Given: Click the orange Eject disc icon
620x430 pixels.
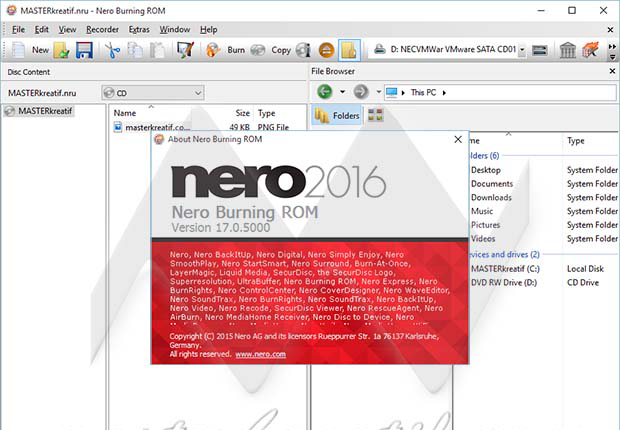Looking at the screenshot, I should pos(327,50).
